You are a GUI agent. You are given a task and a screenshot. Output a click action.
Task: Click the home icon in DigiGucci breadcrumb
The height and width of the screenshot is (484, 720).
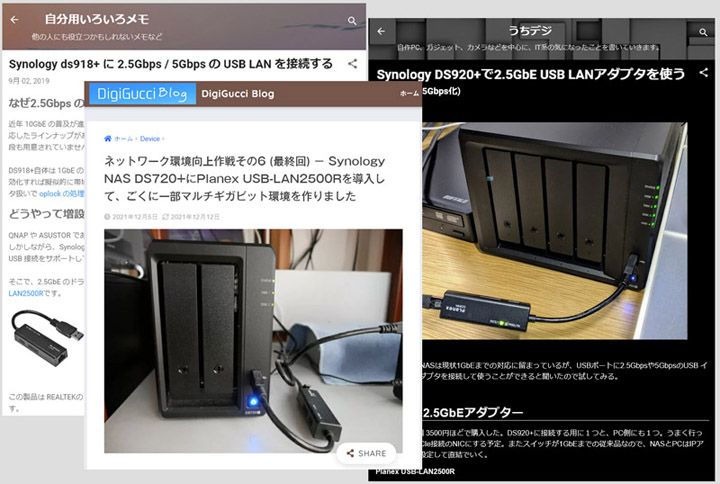click(x=108, y=139)
